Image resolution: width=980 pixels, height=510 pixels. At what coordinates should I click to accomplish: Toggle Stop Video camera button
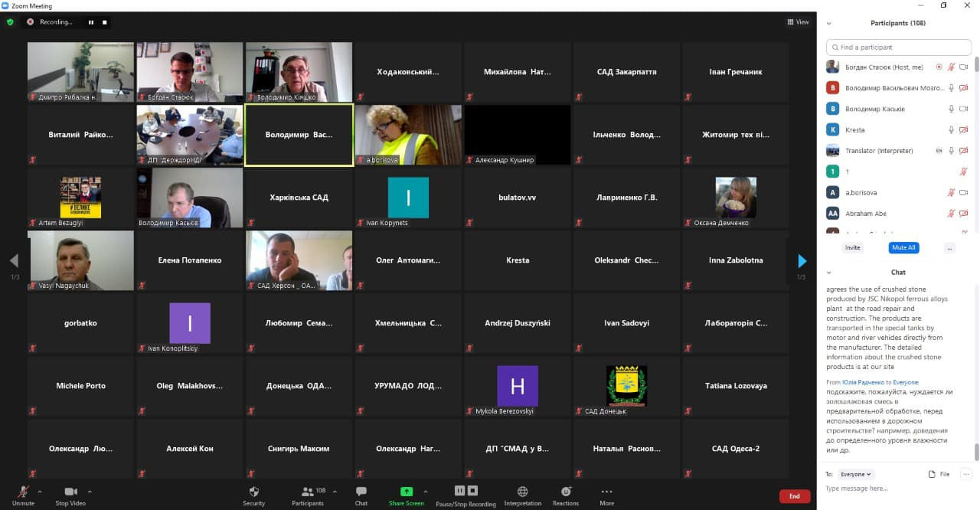tap(71, 492)
